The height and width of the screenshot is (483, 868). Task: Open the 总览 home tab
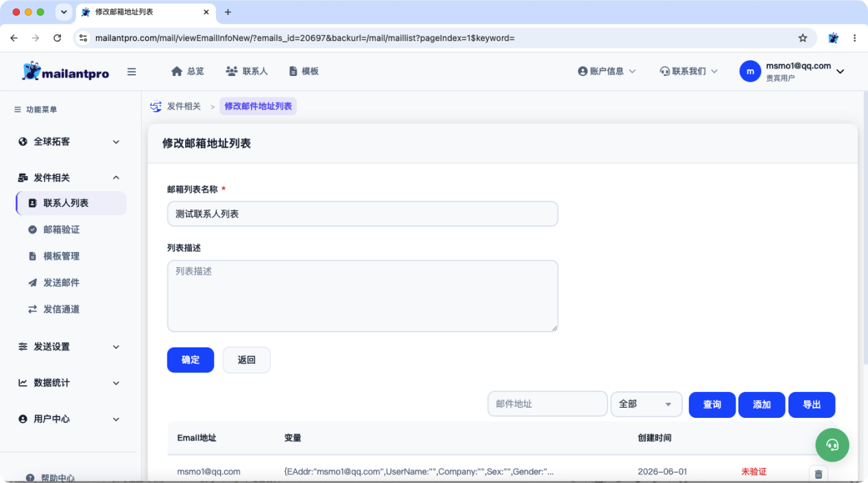point(187,71)
